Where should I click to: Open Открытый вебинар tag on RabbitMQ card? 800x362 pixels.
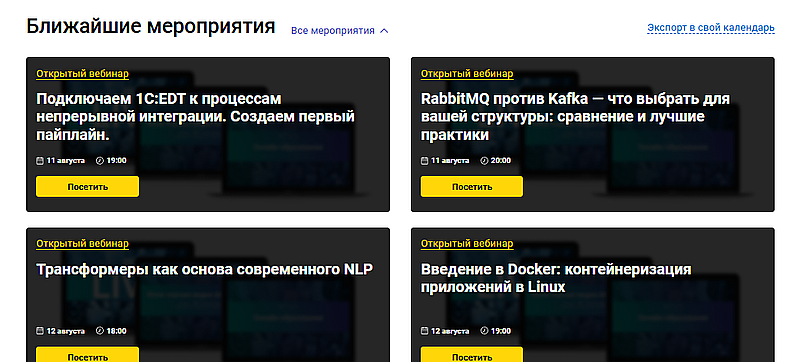467,74
